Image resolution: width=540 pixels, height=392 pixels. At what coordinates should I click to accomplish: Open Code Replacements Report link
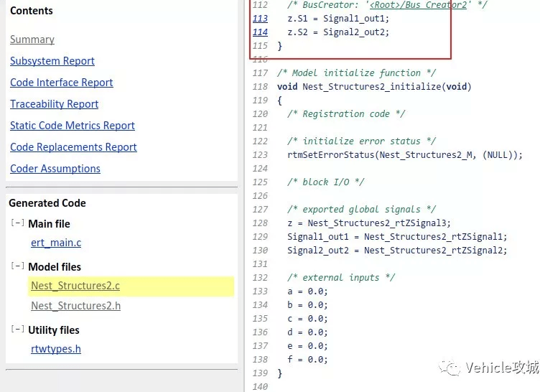pos(73,147)
